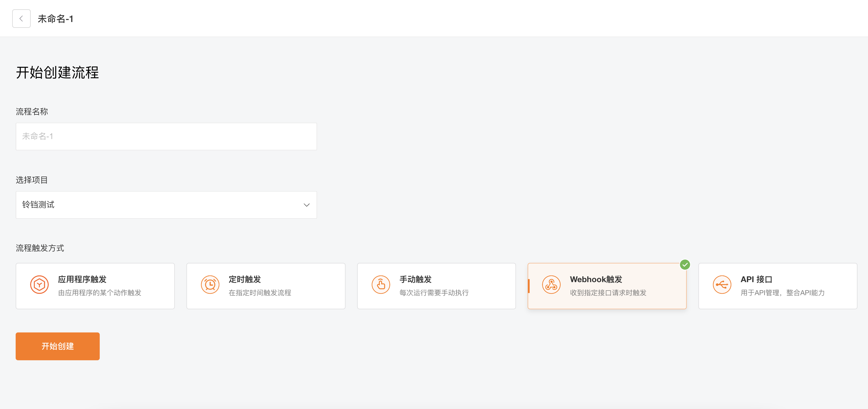Click green checkmark badge on Webhook card

685,265
